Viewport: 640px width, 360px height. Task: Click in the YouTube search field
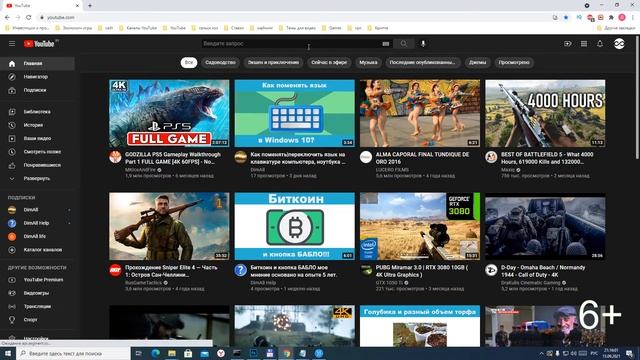point(291,44)
